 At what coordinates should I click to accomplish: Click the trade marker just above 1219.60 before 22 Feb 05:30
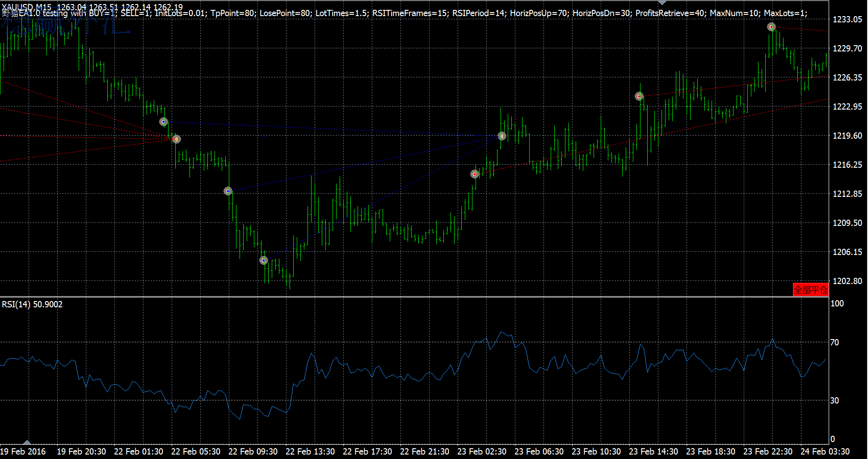[x=164, y=122]
